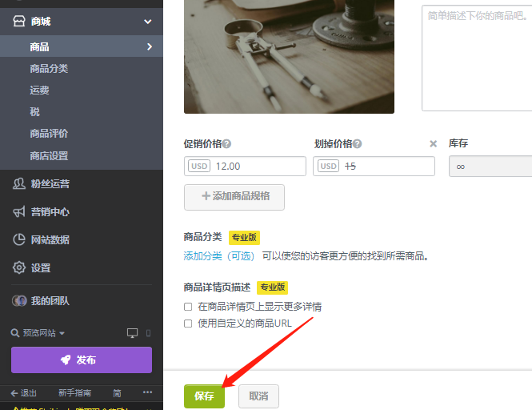Click the magnifier icon beside 预览网站
The width and height of the screenshot is (532, 410).
click(15, 333)
